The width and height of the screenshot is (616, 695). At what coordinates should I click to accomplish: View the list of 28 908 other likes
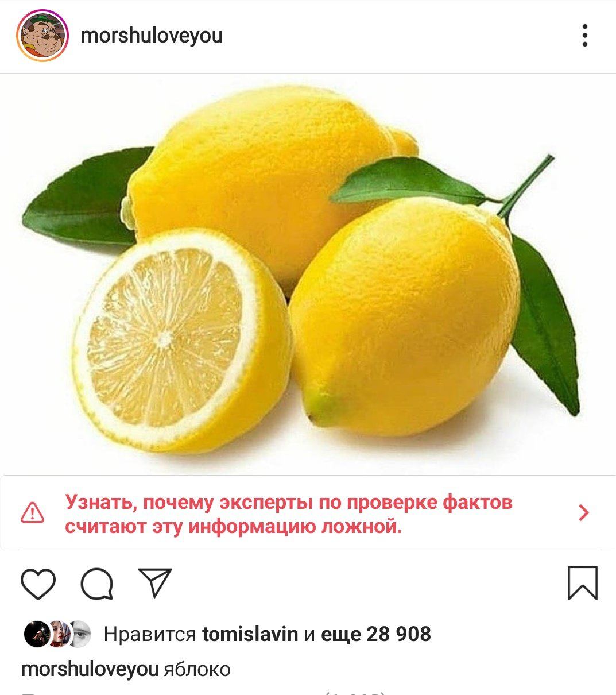375,634
